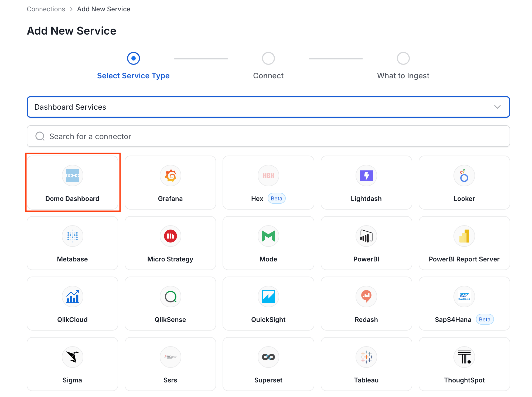This screenshot has width=532, height=397.
Task: Click the Add New Service breadcrumb
Action: tap(104, 9)
